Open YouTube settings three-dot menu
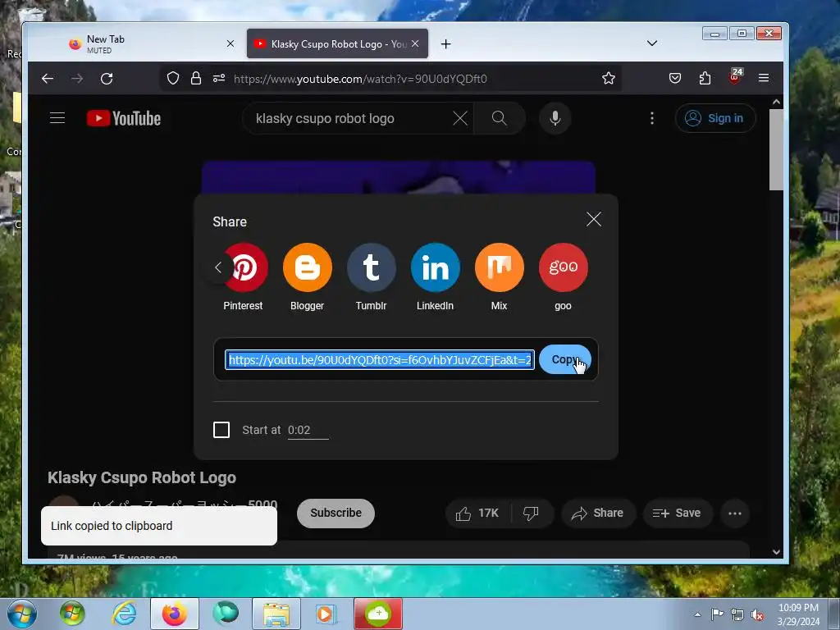 [x=652, y=118]
